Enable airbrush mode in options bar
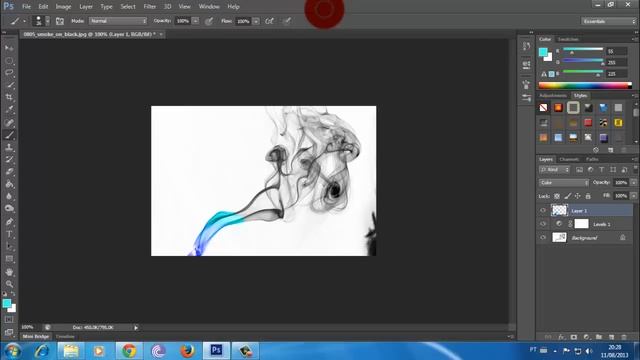This screenshot has width=640, height=360. click(x=269, y=21)
